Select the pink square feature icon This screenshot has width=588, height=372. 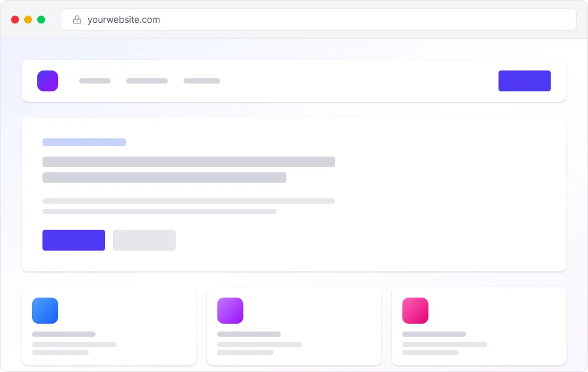coord(415,311)
